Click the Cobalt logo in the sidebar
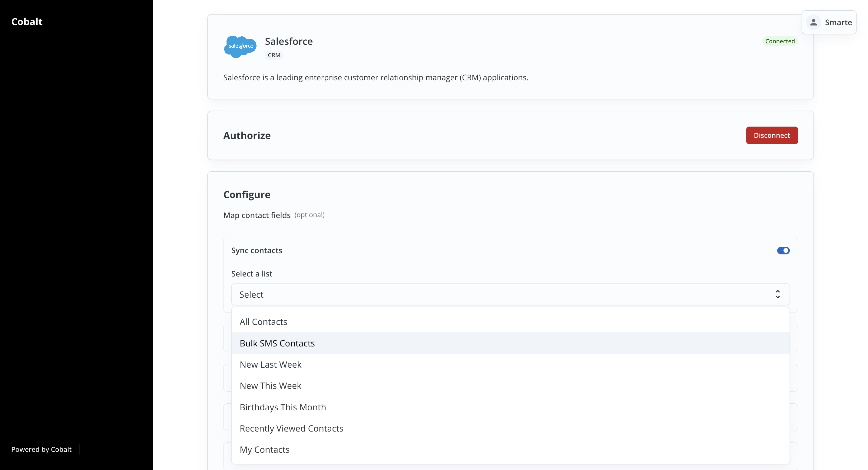 tap(27, 21)
